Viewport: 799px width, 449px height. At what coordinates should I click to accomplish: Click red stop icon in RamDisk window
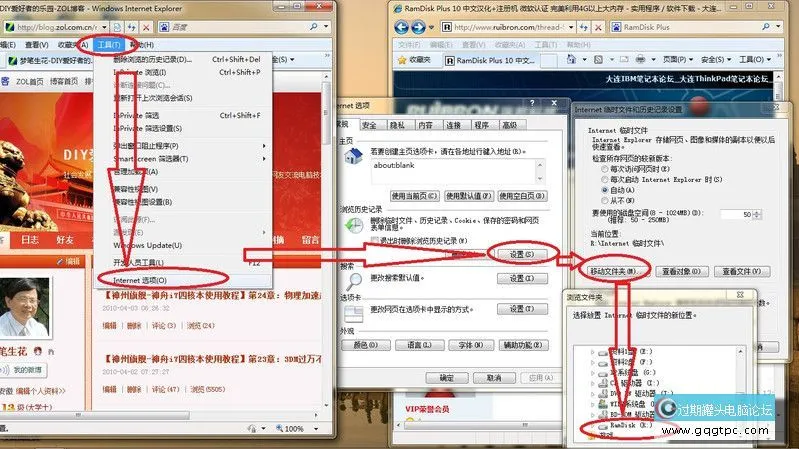[x=598, y=27]
